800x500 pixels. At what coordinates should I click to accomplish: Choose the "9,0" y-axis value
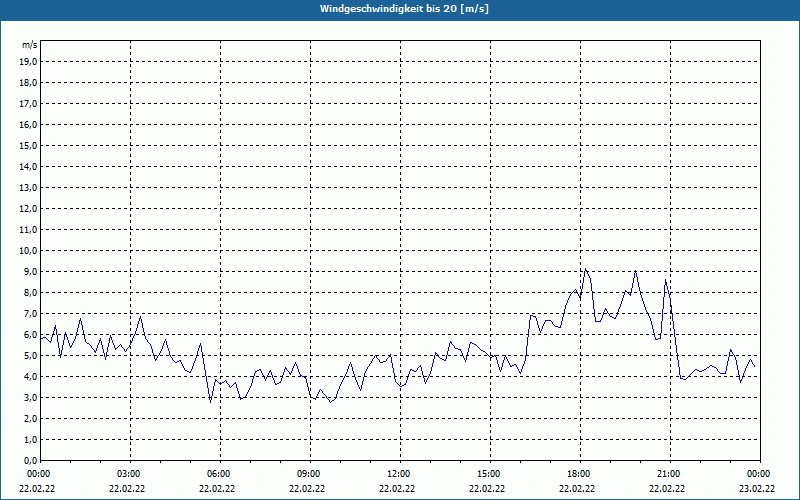[30, 271]
